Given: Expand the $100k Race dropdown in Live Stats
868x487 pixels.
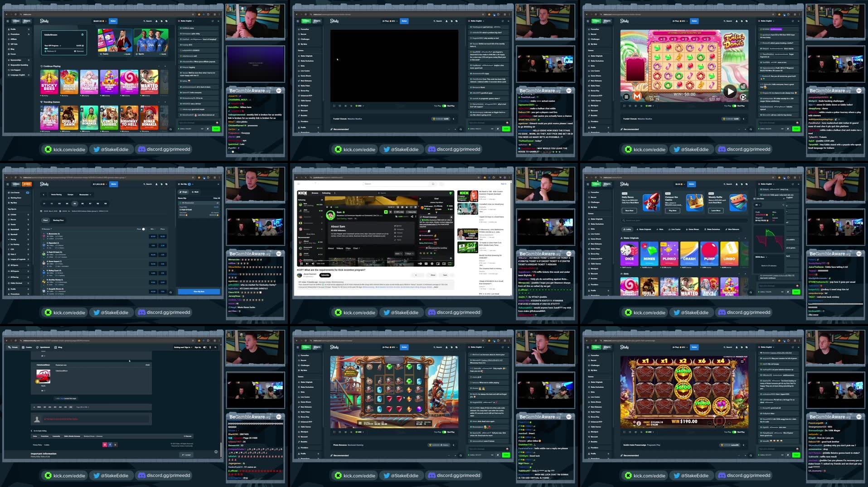Looking at the screenshot, I should [761, 257].
